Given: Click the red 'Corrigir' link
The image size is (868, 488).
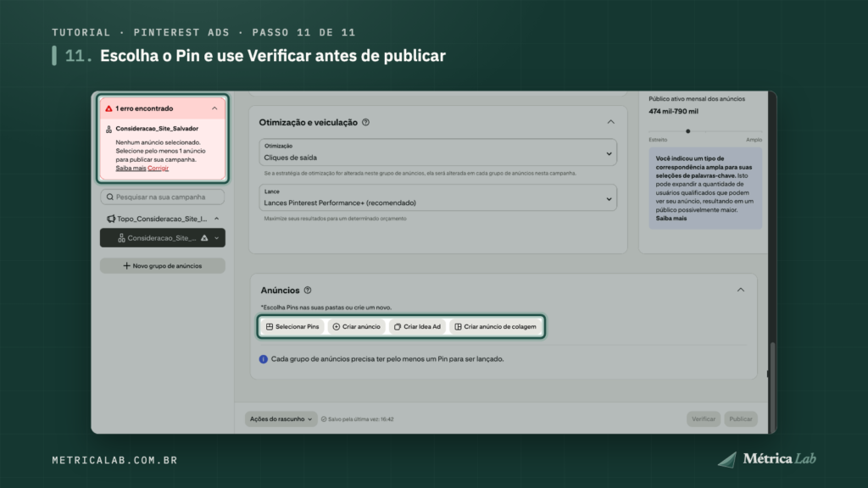Looking at the screenshot, I should pyautogui.click(x=158, y=169).
